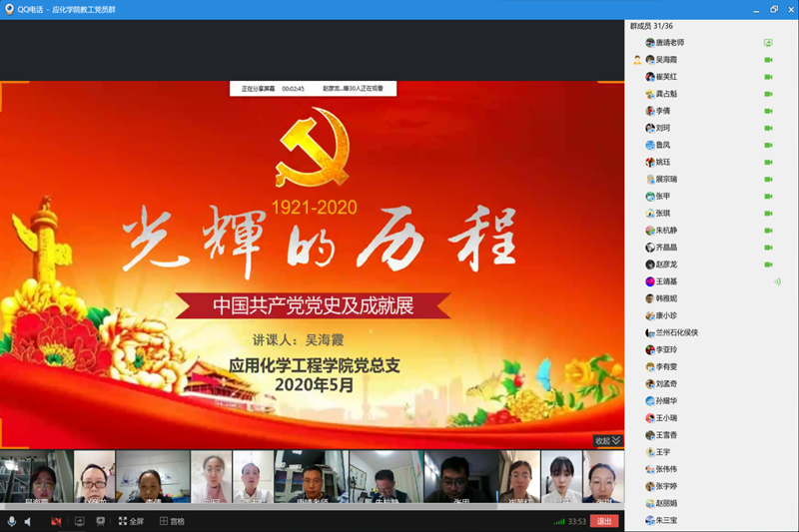
Task: Turn on the disabled camera icon
Action: coord(56,521)
